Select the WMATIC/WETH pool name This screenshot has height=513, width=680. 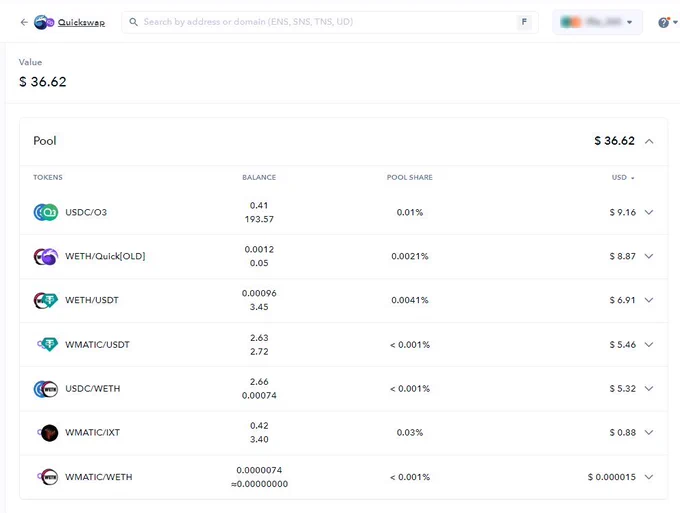point(98,477)
